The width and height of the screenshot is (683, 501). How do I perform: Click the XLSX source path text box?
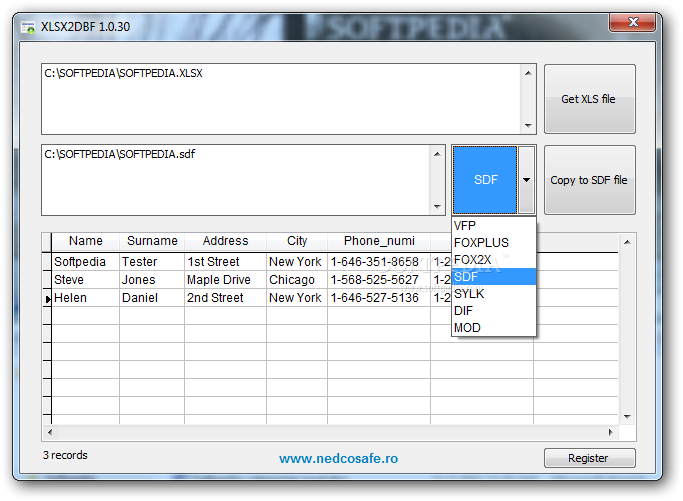click(x=281, y=99)
